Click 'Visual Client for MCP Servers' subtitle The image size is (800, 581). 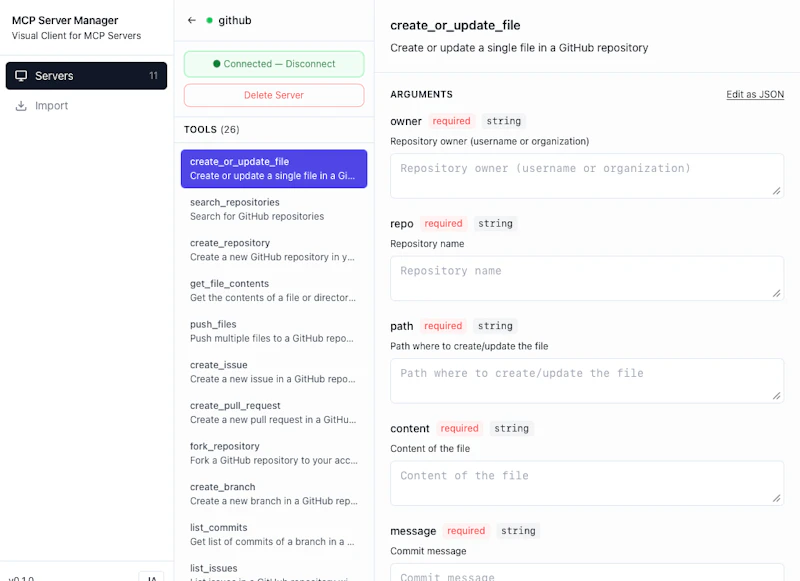tap(76, 36)
